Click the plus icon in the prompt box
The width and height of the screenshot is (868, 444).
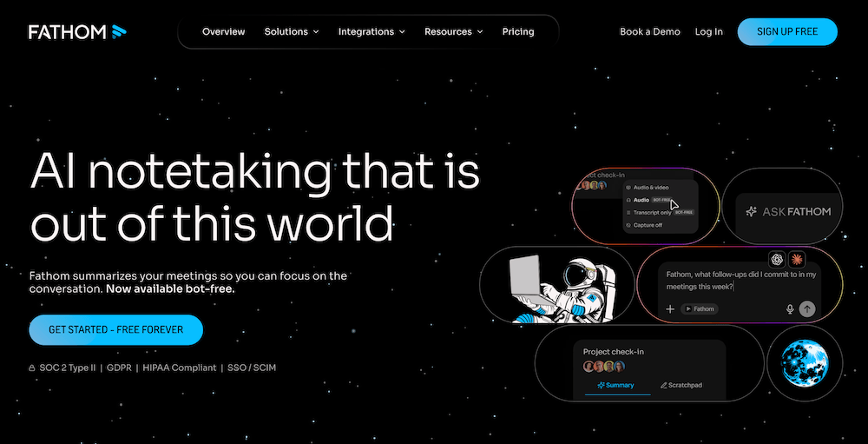[x=670, y=308]
